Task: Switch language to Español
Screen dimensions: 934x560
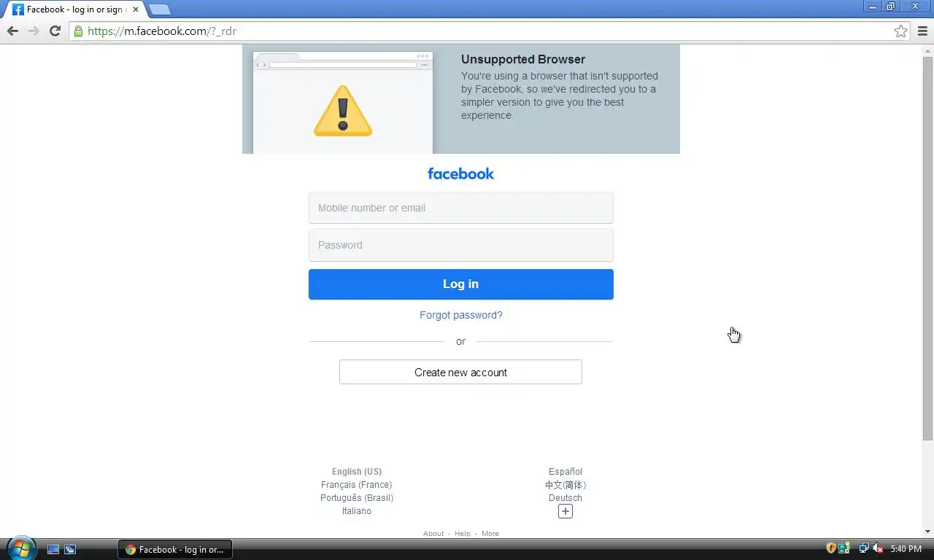Action: click(566, 472)
